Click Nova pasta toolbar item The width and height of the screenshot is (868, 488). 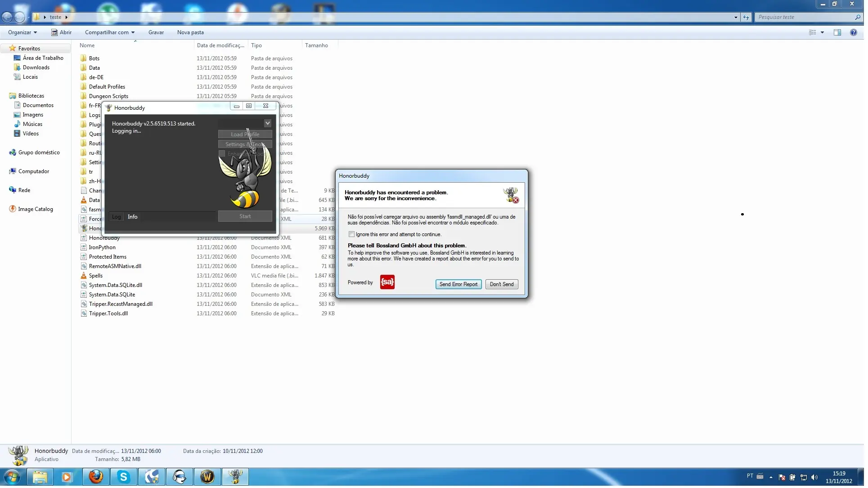(191, 32)
